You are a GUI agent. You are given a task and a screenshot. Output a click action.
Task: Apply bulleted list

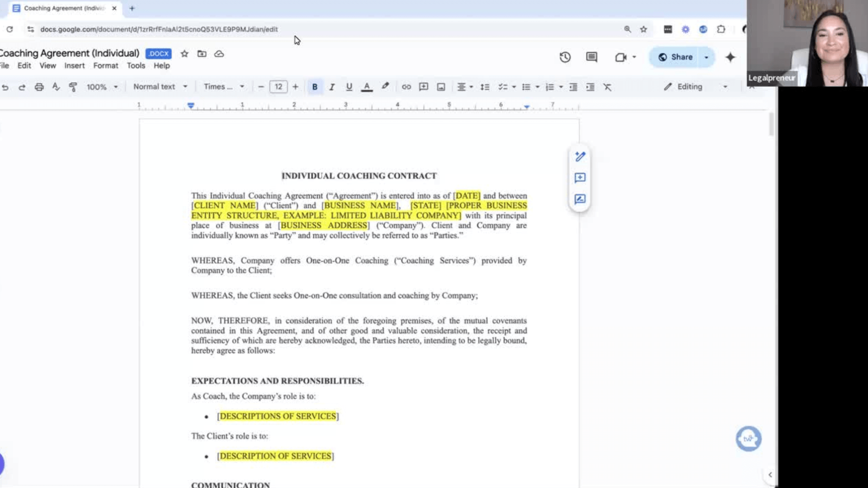click(x=526, y=87)
